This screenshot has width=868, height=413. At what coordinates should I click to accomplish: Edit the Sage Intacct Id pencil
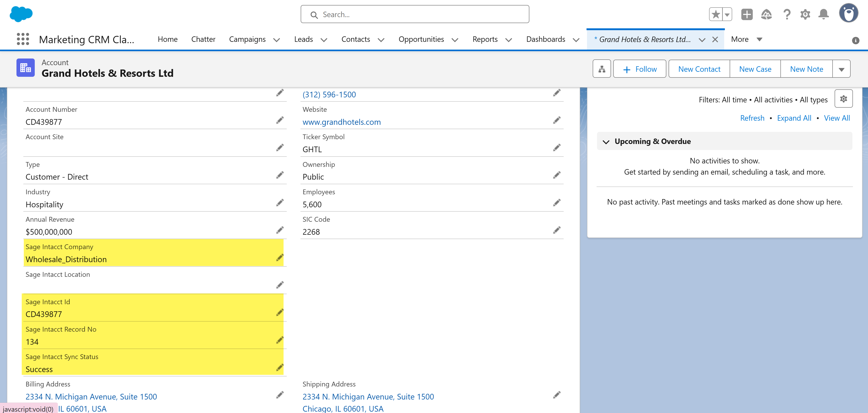click(280, 313)
